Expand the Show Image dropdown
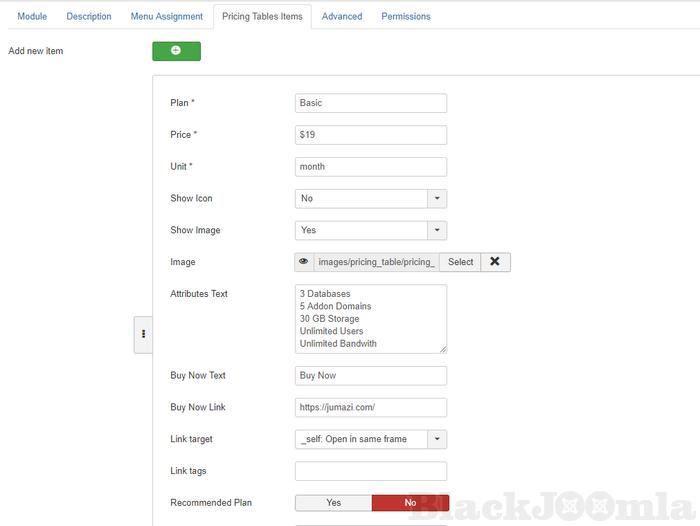The image size is (700, 526). [371, 231]
